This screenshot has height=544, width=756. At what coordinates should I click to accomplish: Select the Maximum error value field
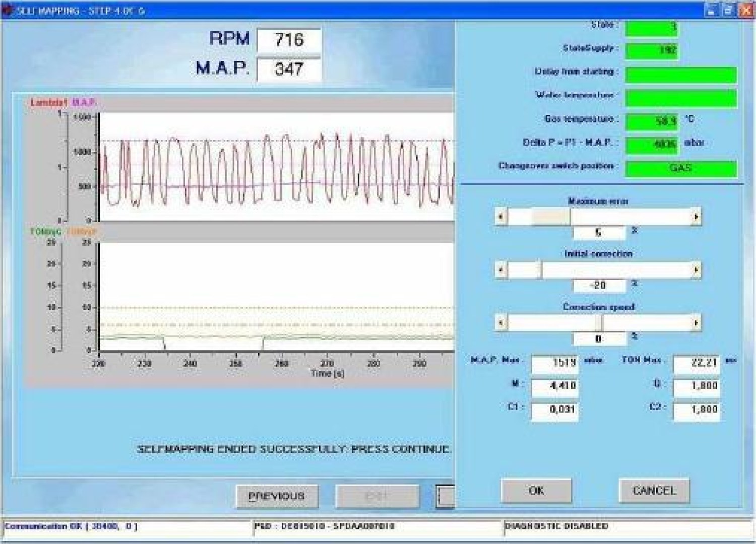[x=599, y=233]
